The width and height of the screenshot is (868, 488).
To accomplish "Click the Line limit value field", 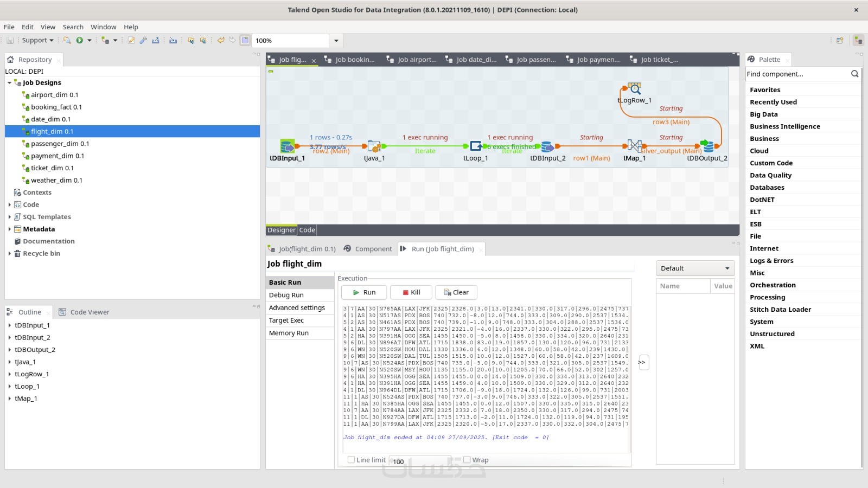I will point(421,461).
